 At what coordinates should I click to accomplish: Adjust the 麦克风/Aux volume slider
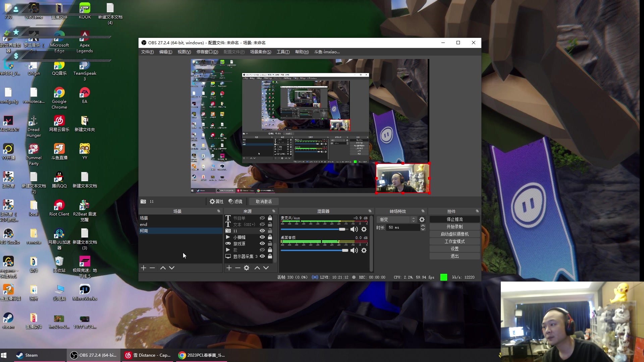341,229
